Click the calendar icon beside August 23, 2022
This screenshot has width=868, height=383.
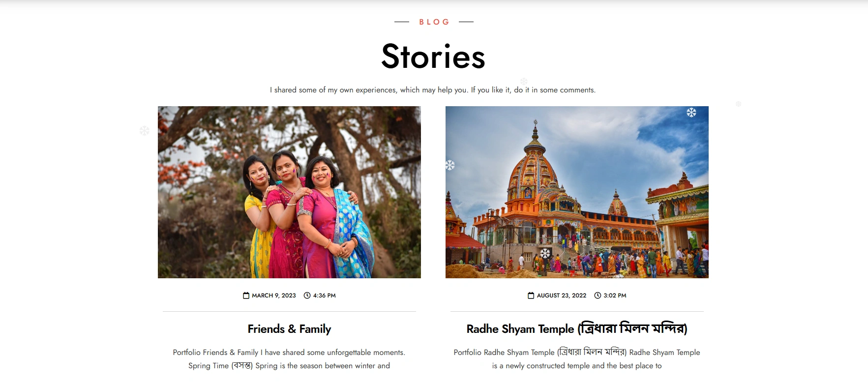531,295
